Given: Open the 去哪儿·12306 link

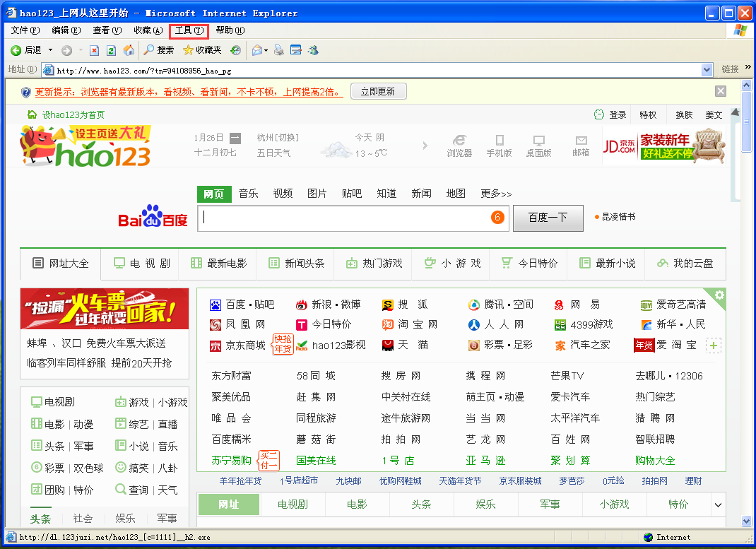Looking at the screenshot, I should (669, 376).
